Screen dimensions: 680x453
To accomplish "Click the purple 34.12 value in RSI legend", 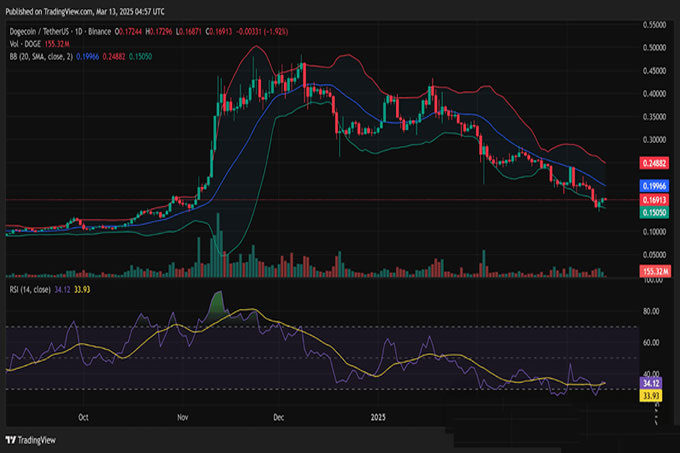I will [x=62, y=290].
